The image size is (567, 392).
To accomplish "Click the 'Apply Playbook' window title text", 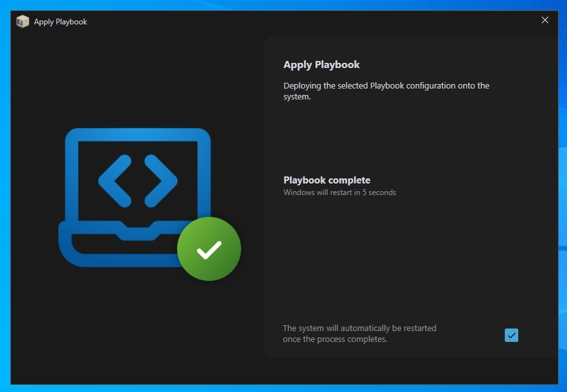I will [60, 22].
